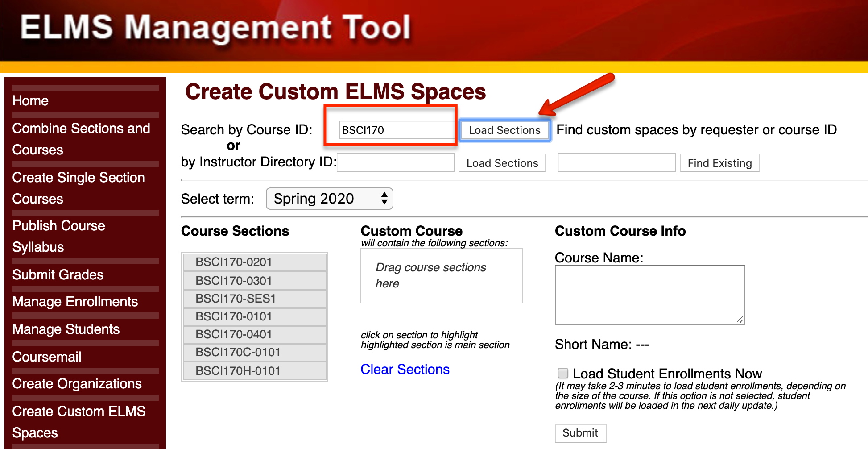Click the Submit button
This screenshot has height=449, width=868.
(580, 433)
